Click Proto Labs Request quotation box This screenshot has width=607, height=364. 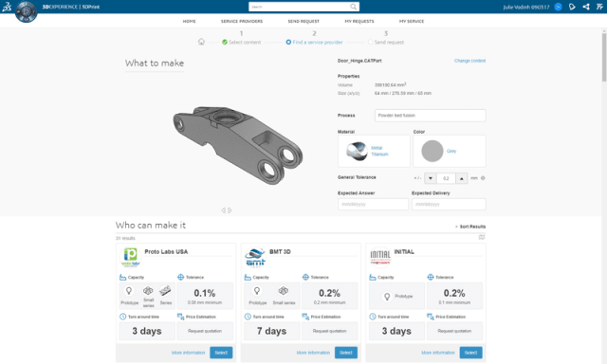click(x=205, y=331)
